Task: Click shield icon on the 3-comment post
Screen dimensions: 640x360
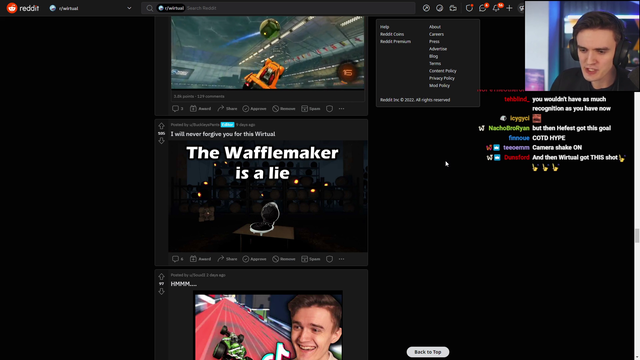Action: tap(329, 109)
